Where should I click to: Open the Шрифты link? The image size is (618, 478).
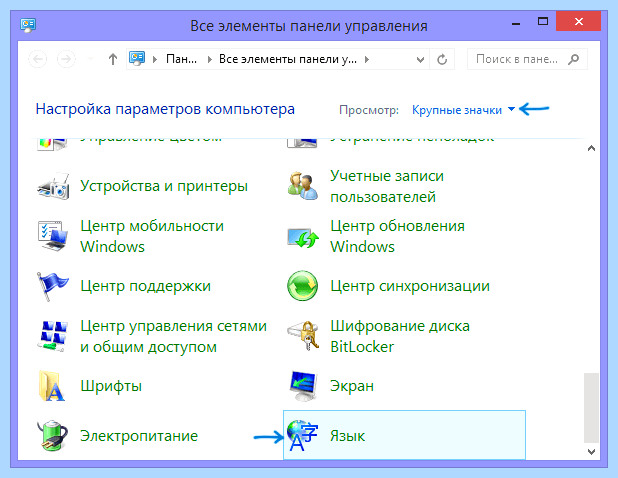111,386
